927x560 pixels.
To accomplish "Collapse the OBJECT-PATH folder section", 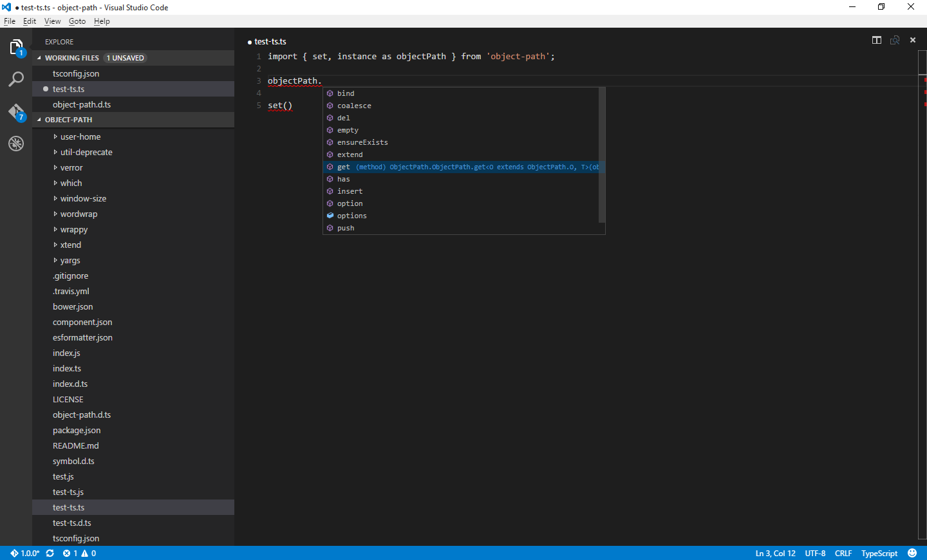I will point(39,120).
